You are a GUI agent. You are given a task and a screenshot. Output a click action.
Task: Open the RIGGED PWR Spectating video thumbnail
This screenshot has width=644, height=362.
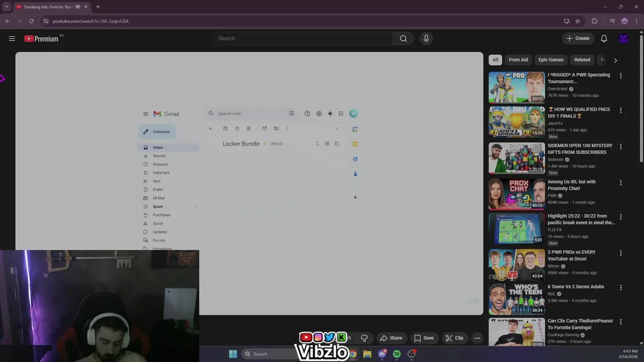point(517,87)
